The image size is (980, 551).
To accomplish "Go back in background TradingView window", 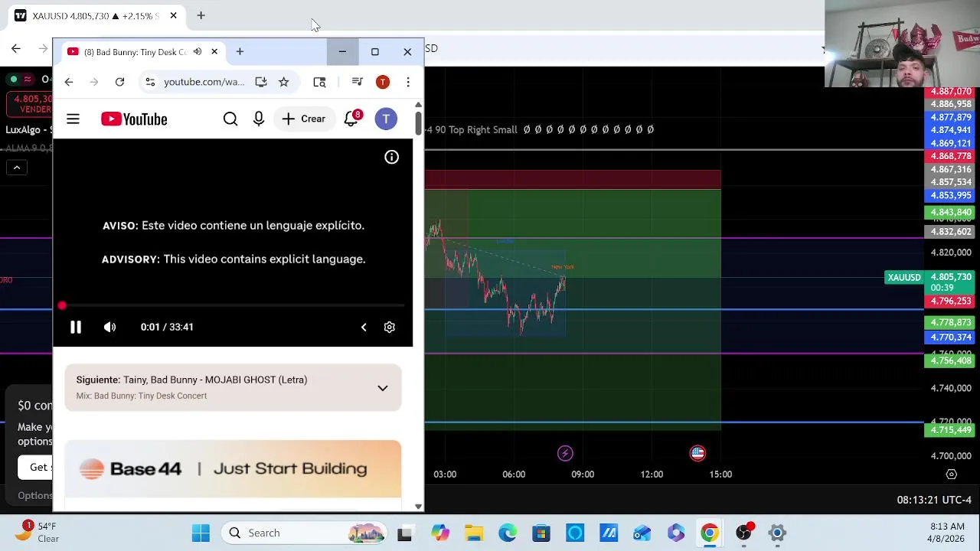I will pos(16,49).
